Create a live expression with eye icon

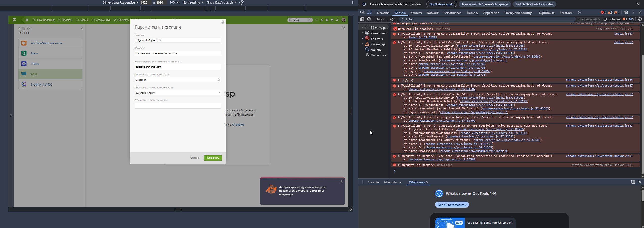pyautogui.click(x=392, y=19)
